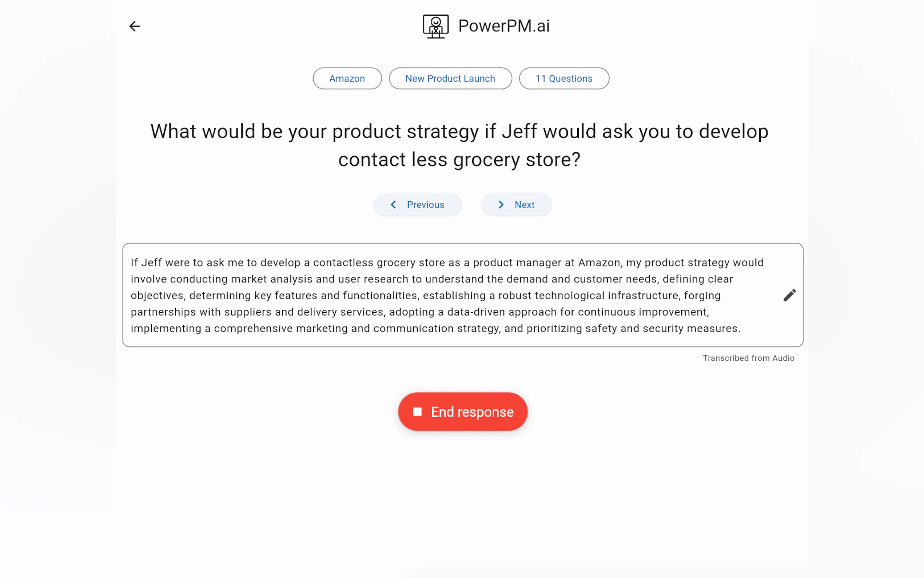Click the right chevron on Next
This screenshot has width=924, height=578.
tap(501, 205)
